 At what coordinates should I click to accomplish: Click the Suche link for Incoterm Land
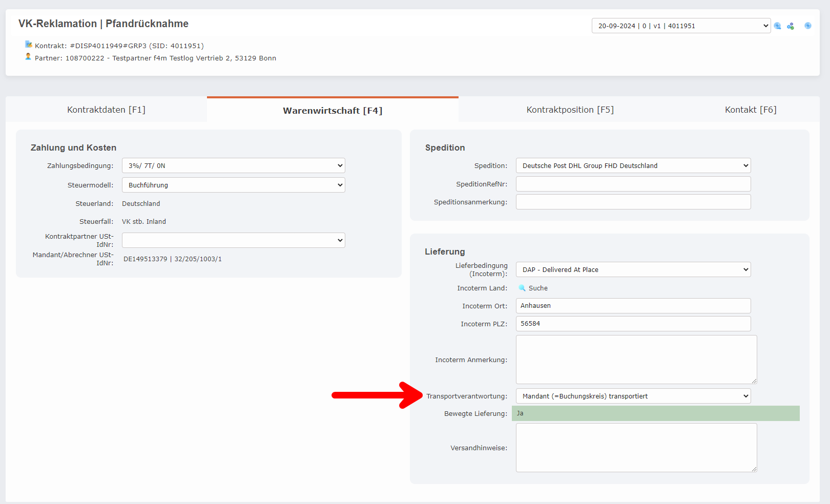click(538, 288)
